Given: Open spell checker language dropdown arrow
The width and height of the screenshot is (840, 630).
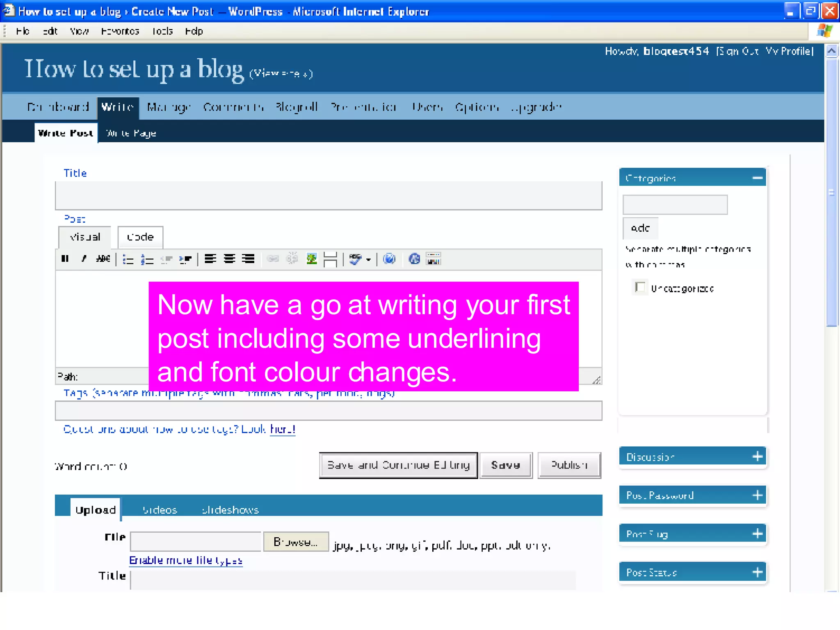Looking at the screenshot, I should (x=368, y=260).
